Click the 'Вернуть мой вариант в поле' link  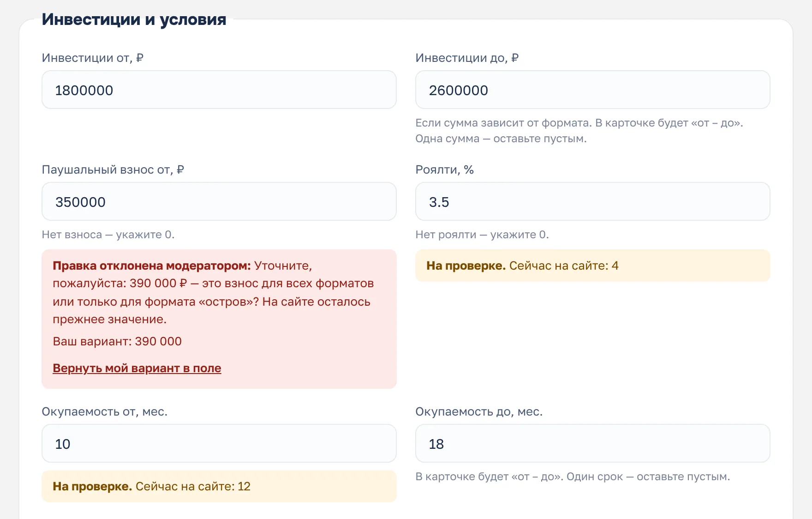click(x=137, y=368)
